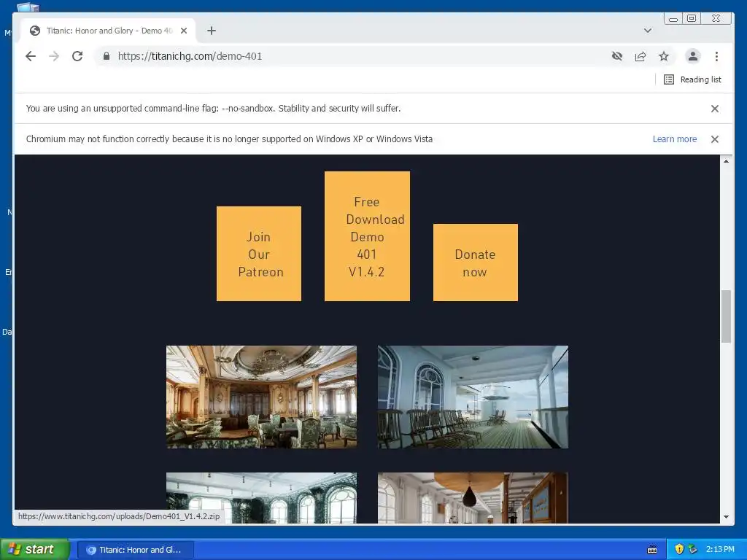Open a new tab with the plus button
The width and height of the screenshot is (747, 560).
coord(212,31)
